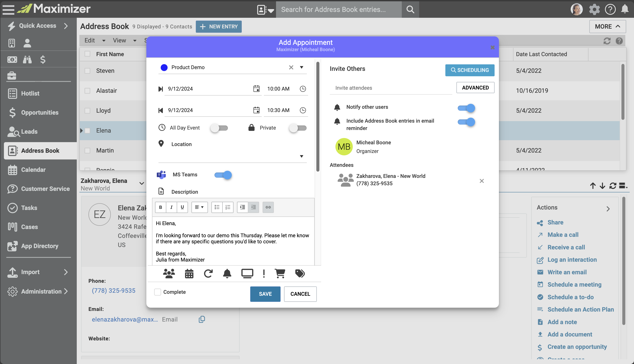Open the settings gear in header
The height and width of the screenshot is (364, 634).
click(x=594, y=9)
